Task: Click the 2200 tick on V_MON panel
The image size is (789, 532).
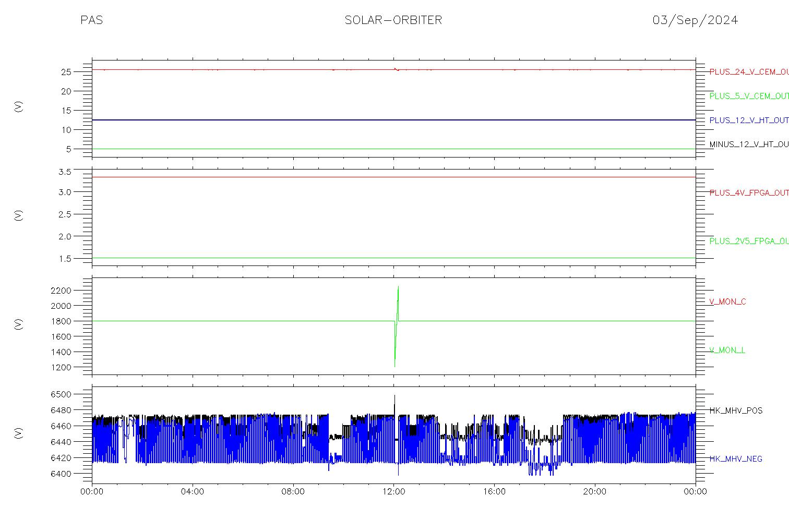Action: (61, 290)
